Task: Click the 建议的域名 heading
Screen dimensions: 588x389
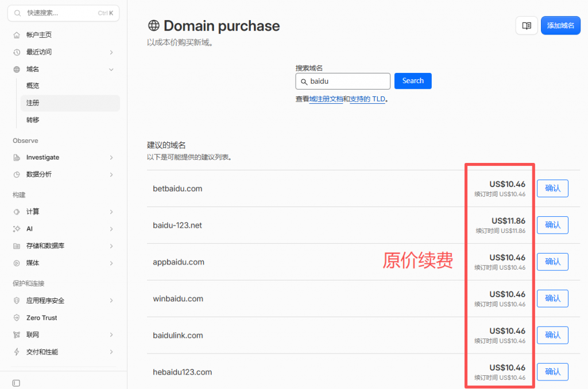Action: coord(166,145)
